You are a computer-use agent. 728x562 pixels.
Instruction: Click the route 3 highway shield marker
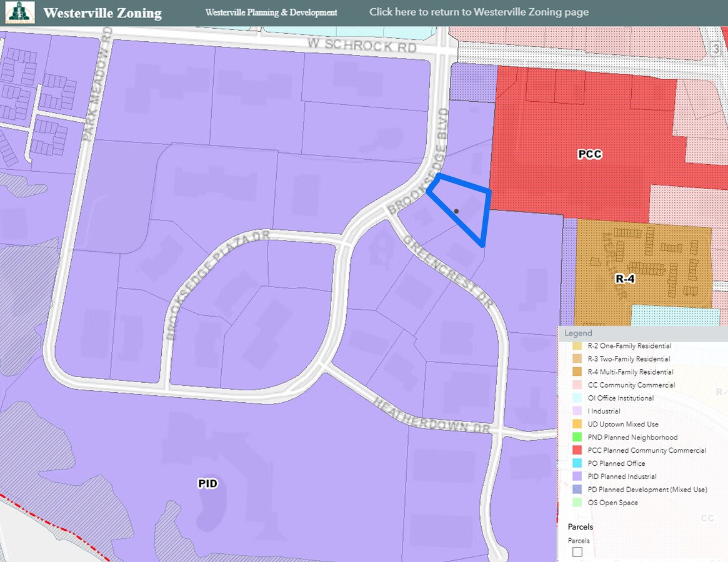(x=716, y=49)
